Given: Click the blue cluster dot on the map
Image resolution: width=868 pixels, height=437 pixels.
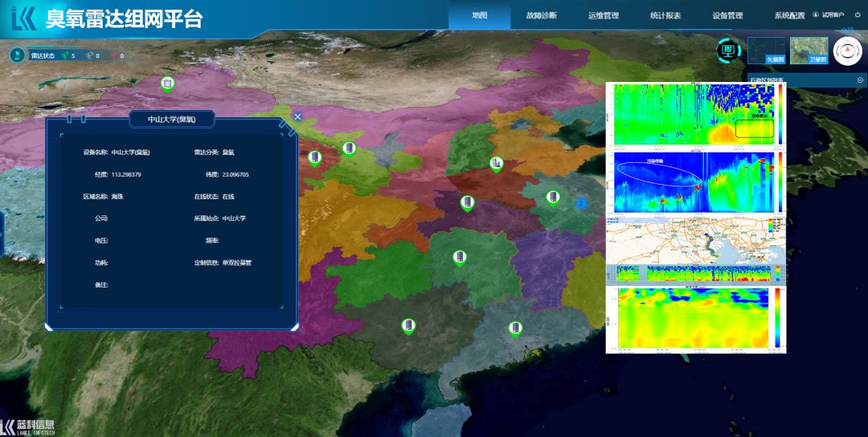Looking at the screenshot, I should 581,203.
